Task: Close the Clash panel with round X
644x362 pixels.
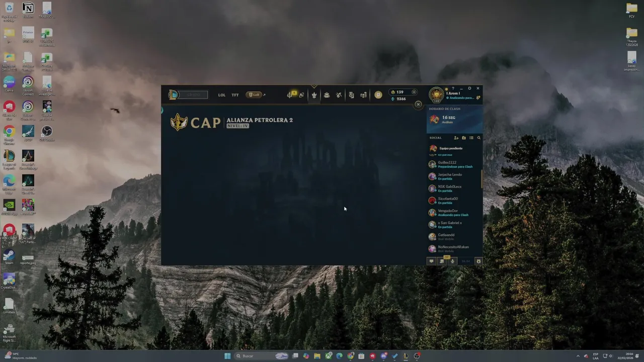Action: tap(418, 105)
